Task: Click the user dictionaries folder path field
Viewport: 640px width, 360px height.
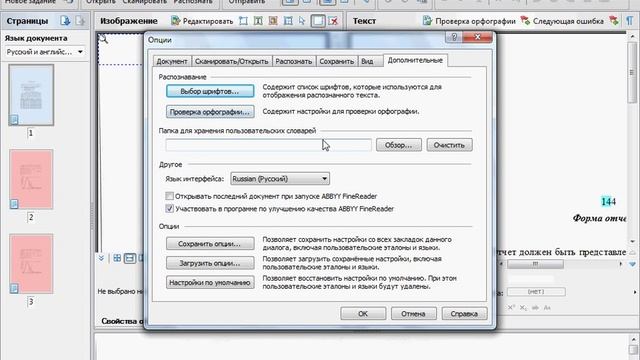Action: tap(269, 145)
